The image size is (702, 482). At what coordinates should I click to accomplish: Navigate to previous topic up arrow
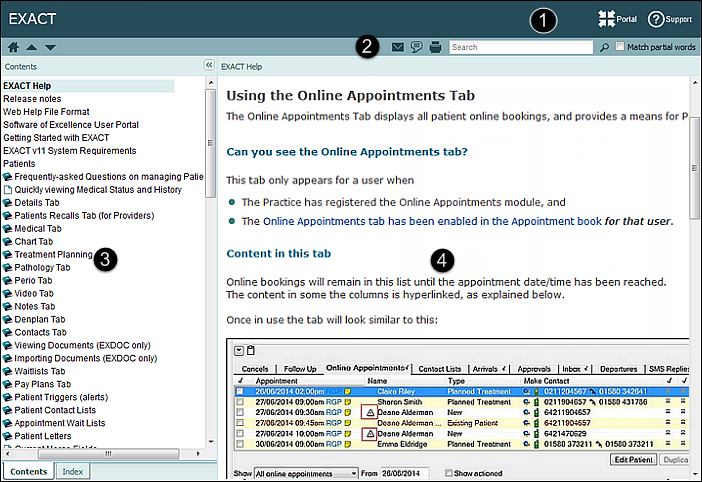tap(32, 47)
